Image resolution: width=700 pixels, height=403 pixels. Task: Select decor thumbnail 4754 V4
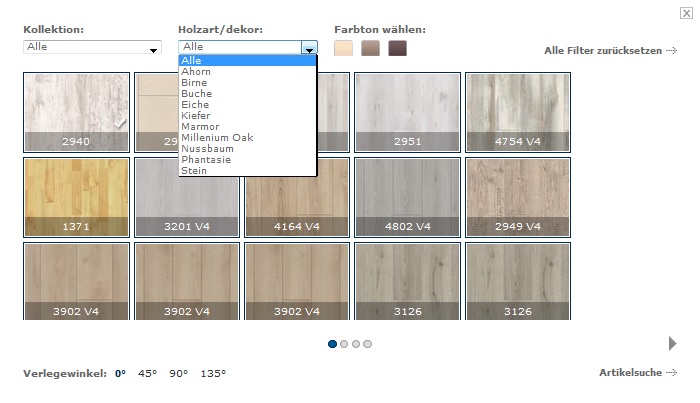[x=518, y=112]
